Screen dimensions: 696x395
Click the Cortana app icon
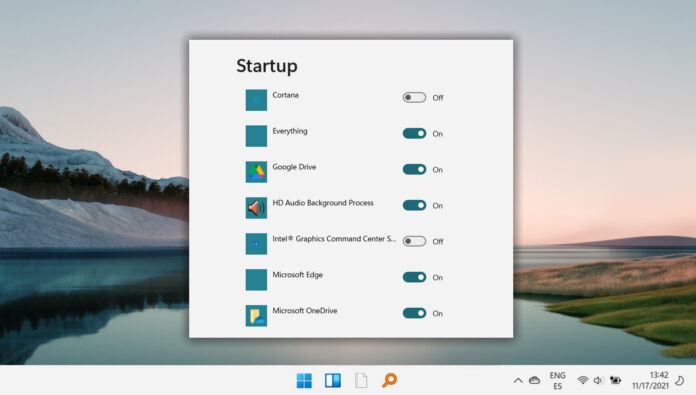point(256,100)
